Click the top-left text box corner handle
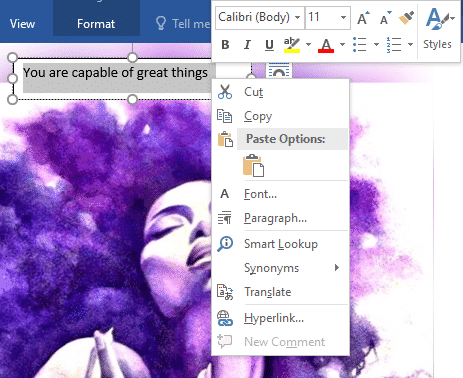 click(12, 57)
